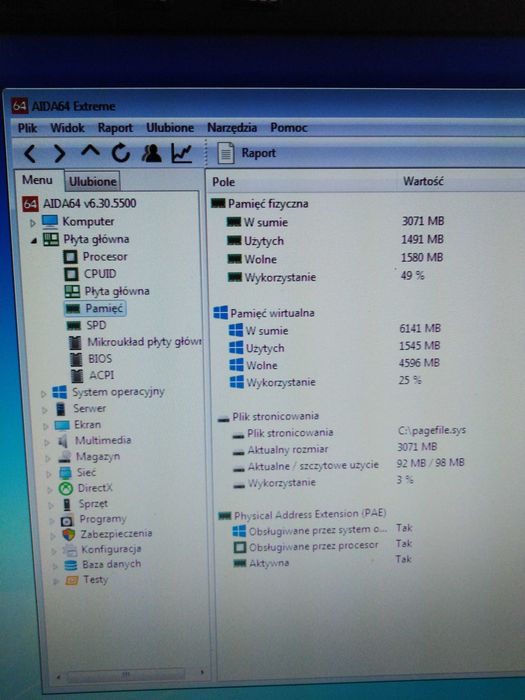This screenshot has height=700, width=525.
Task: Expand the System operacyjny node
Action: click(x=43, y=394)
